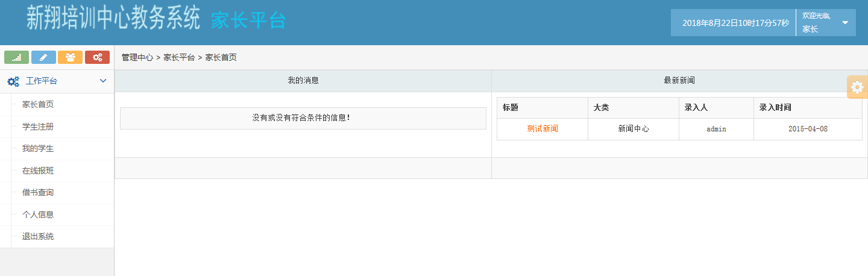Open 家长首页 in the sidebar
Screen dimensions: 868x276
38,104
